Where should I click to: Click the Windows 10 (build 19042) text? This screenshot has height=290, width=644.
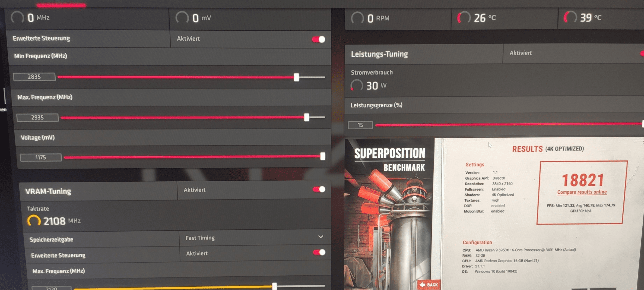tap(496, 271)
